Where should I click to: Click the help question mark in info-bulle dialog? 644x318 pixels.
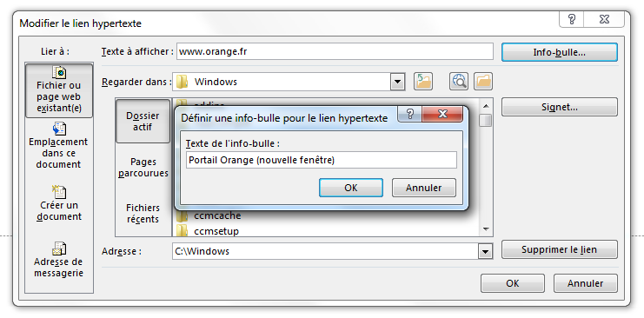click(x=409, y=114)
